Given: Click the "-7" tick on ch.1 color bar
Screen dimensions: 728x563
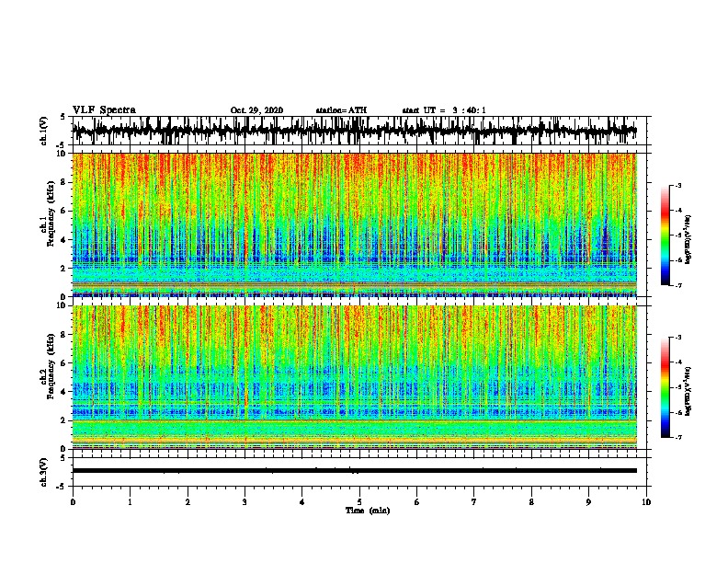Looking at the screenshot, I should (x=678, y=285).
